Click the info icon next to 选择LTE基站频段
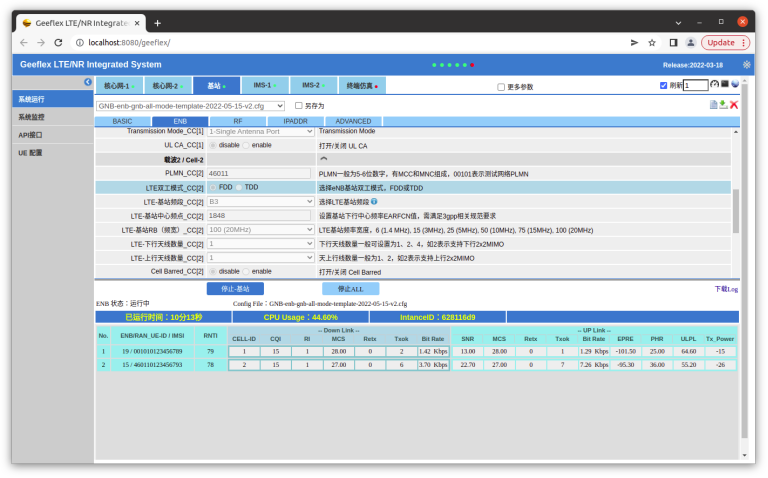 click(374, 201)
